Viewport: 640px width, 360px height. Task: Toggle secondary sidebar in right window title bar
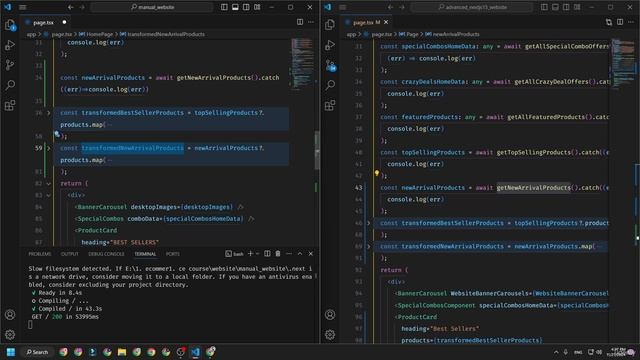tap(566, 7)
